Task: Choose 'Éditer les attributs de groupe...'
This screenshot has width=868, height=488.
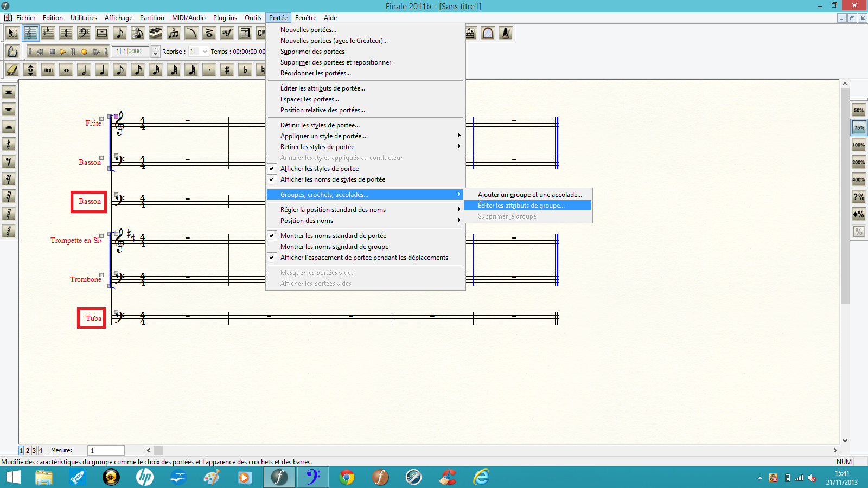Action: [521, 206]
